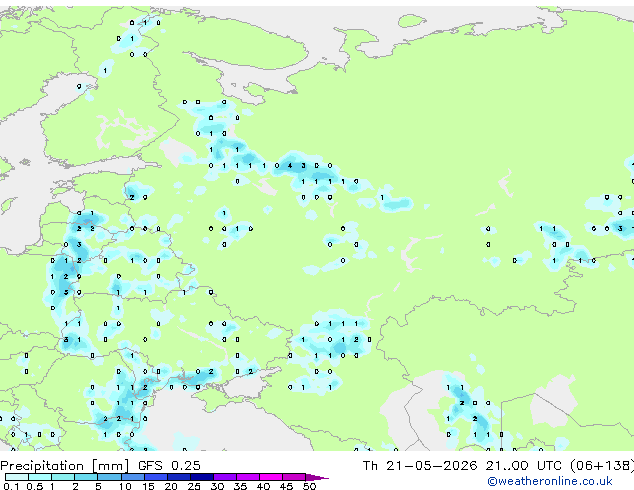Click the legend value label '50'
Viewport: 634px width, 490px height.
coord(310,486)
